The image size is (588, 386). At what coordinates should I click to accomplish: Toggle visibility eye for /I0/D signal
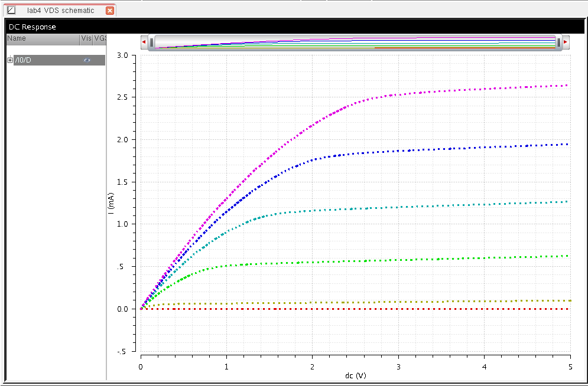click(x=87, y=60)
